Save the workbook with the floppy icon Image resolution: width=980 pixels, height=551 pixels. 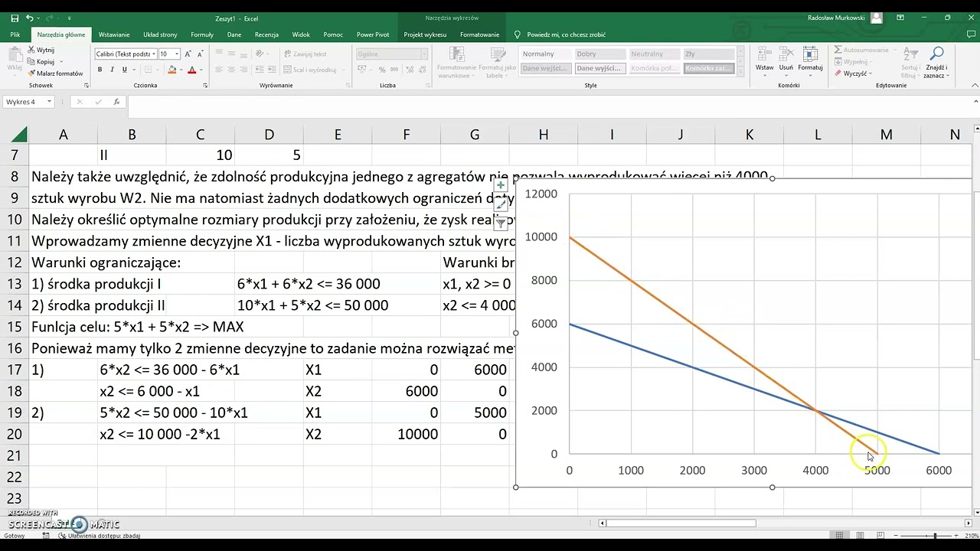pos(15,18)
